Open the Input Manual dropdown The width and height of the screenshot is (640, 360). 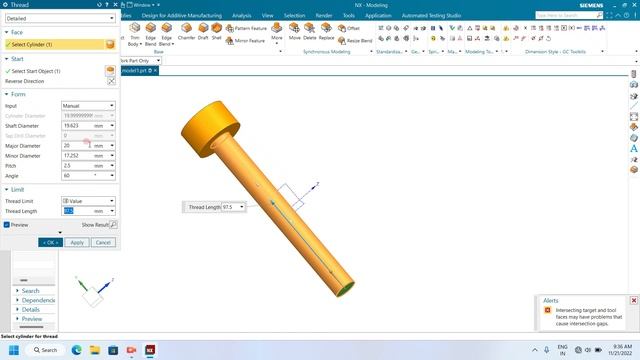coord(88,106)
